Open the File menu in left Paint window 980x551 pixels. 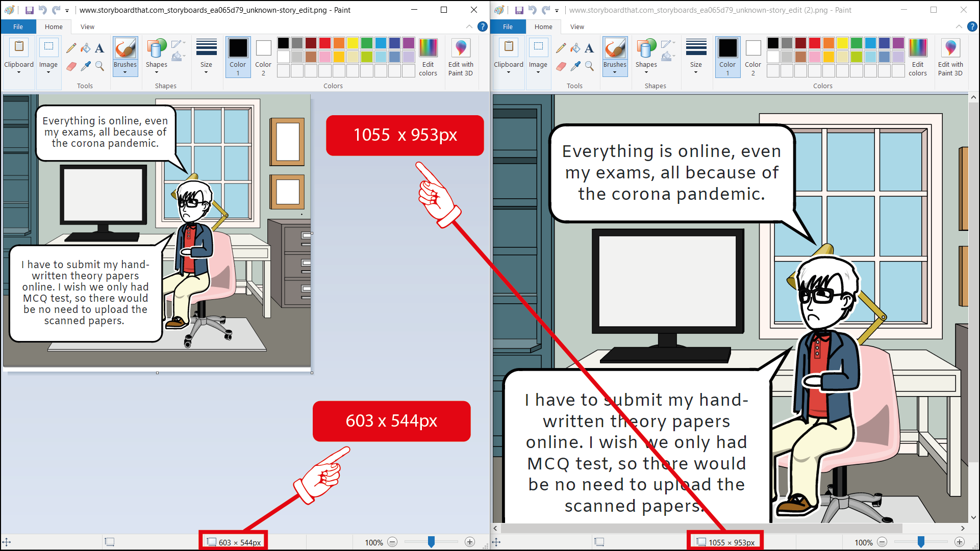click(18, 27)
